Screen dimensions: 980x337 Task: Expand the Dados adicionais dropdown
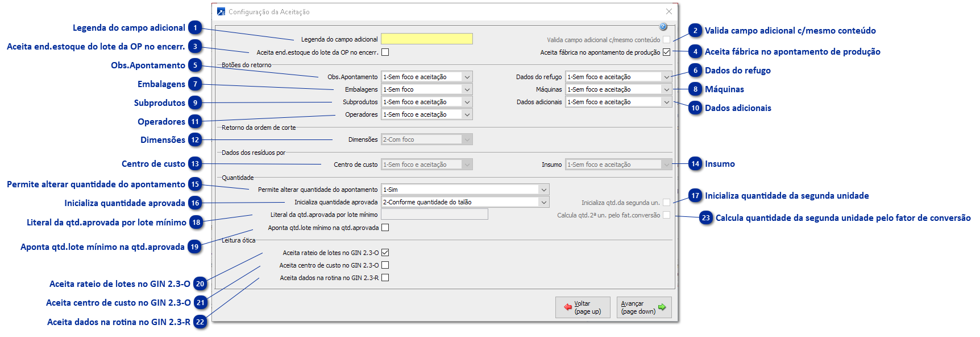click(618, 102)
